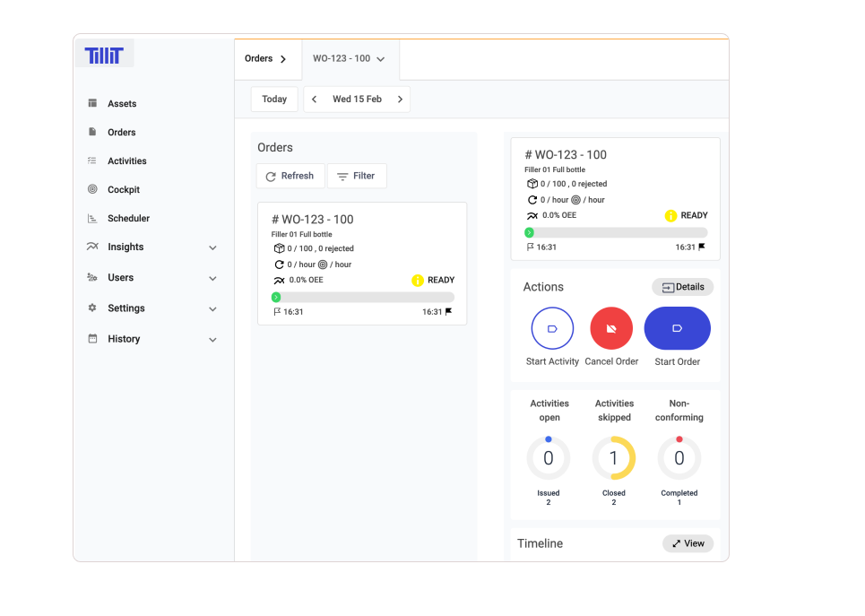Click the Activities open gauge

pos(549,458)
